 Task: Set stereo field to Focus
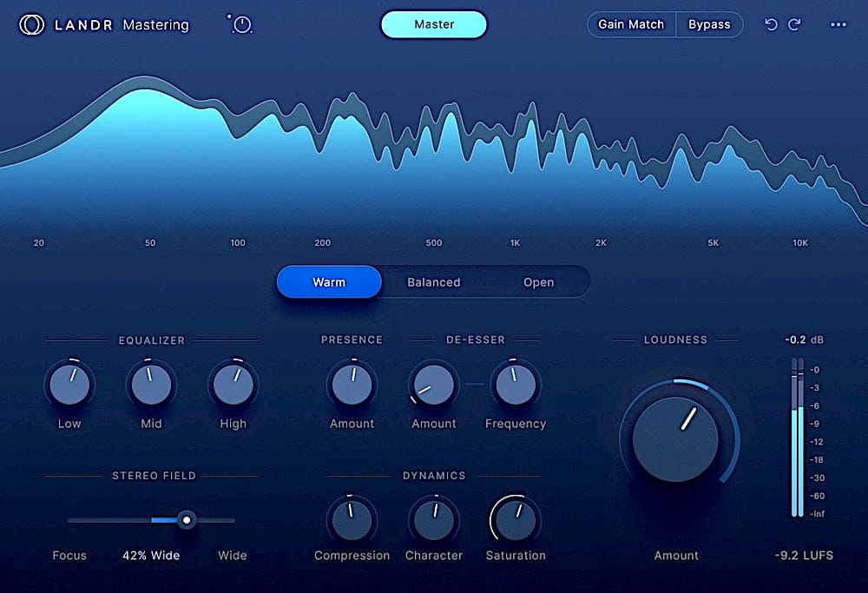click(x=69, y=555)
